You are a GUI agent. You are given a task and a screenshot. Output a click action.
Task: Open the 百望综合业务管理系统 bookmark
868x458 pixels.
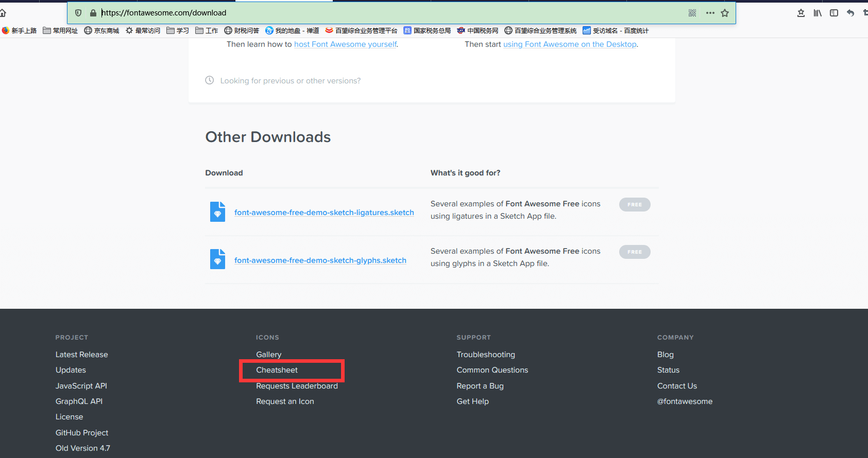tap(540, 30)
